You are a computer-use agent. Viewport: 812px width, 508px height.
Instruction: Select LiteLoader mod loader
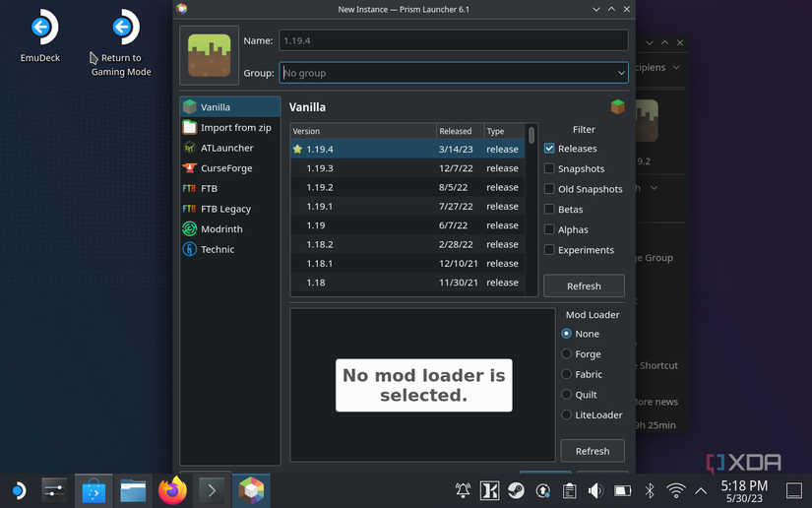567,414
